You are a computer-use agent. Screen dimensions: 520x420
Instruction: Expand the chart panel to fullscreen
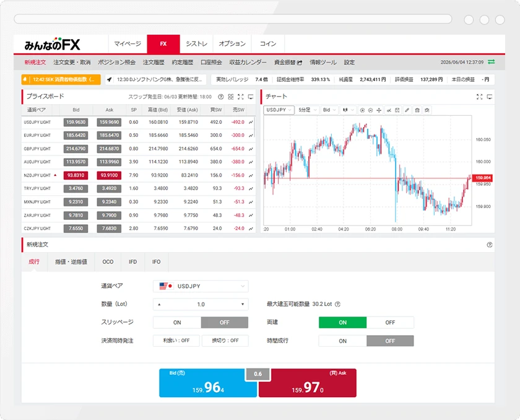tap(480, 97)
